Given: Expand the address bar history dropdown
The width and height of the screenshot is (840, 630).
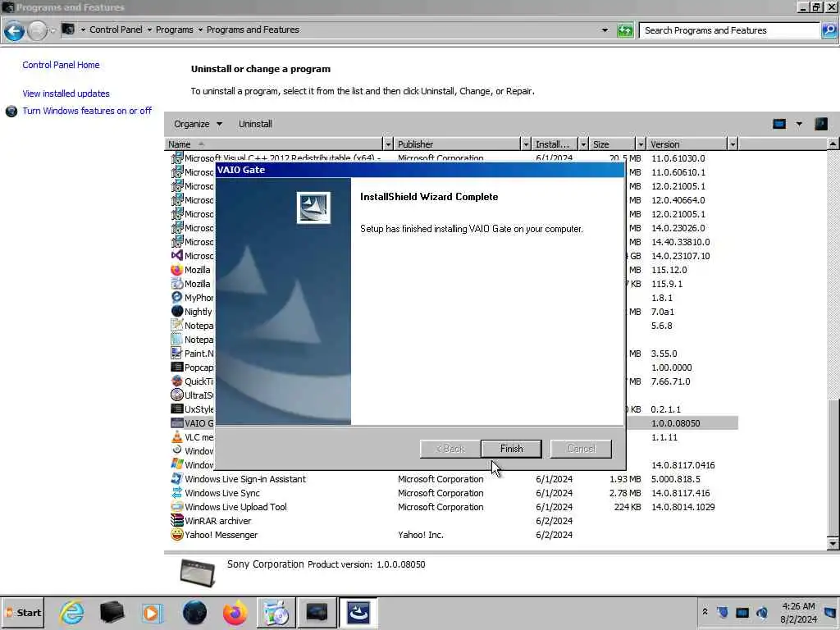Looking at the screenshot, I should (605, 30).
